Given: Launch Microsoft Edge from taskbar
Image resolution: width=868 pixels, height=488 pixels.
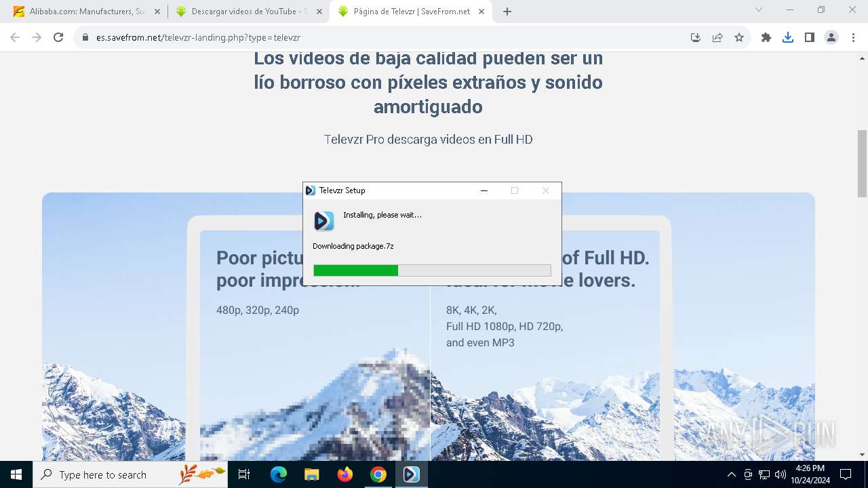Looking at the screenshot, I should (279, 474).
